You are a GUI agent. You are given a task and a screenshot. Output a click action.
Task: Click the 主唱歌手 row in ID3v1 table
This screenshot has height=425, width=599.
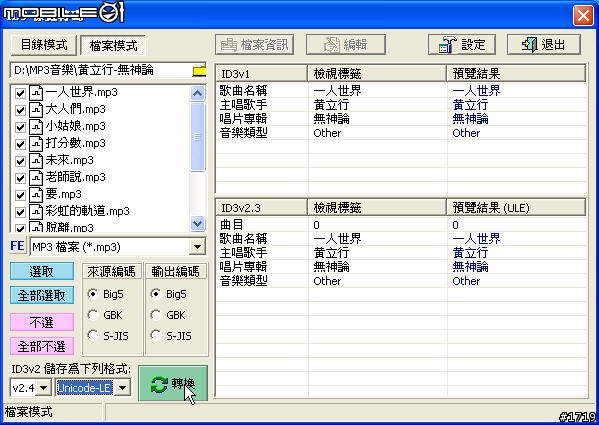click(401, 105)
